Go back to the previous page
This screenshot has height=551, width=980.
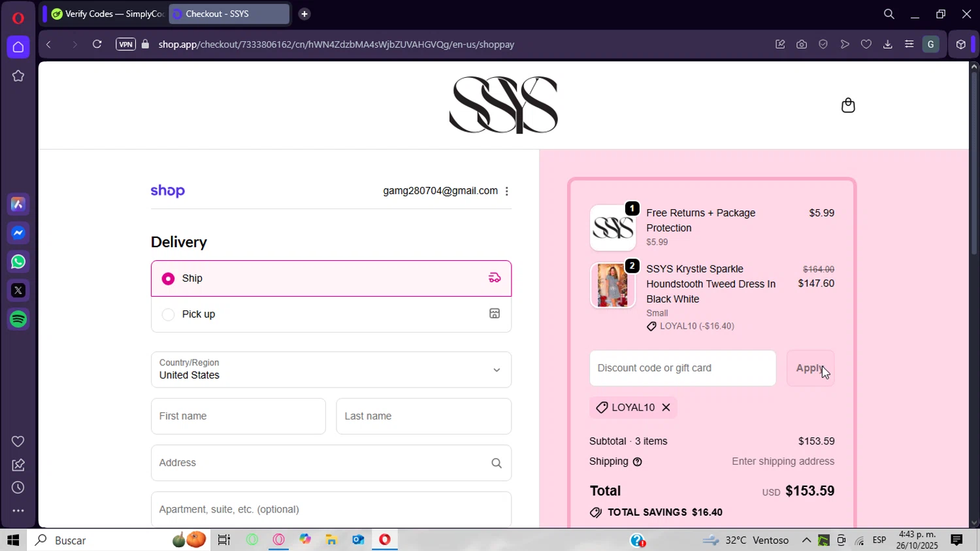[x=48, y=44]
